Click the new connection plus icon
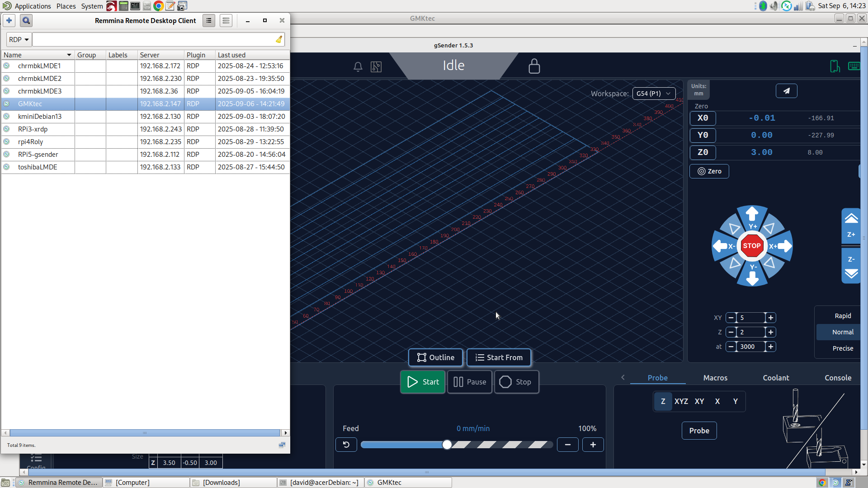 coord(9,20)
